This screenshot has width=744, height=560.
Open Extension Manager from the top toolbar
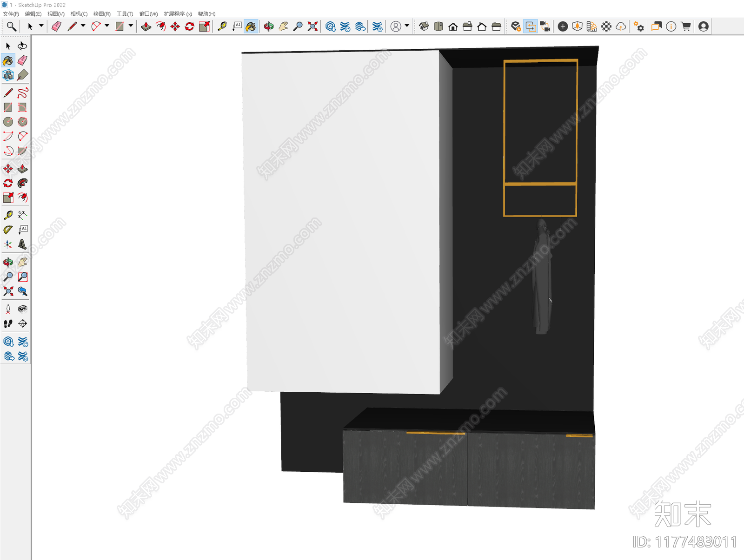pos(378,26)
